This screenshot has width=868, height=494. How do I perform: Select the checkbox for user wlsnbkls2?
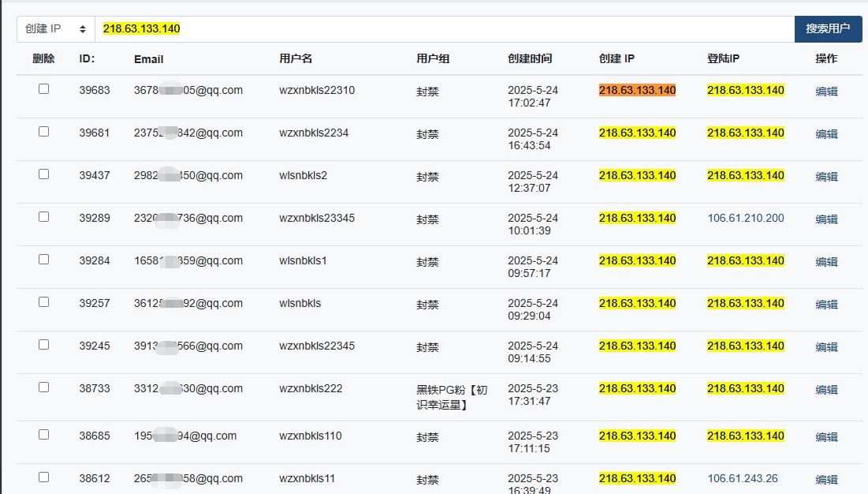point(43,174)
